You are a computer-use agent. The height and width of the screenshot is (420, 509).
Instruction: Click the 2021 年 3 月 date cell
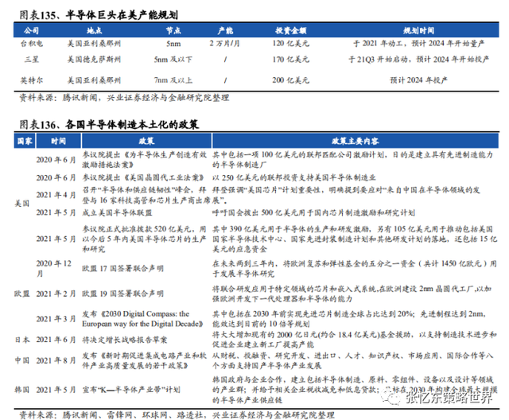[x=56, y=319]
